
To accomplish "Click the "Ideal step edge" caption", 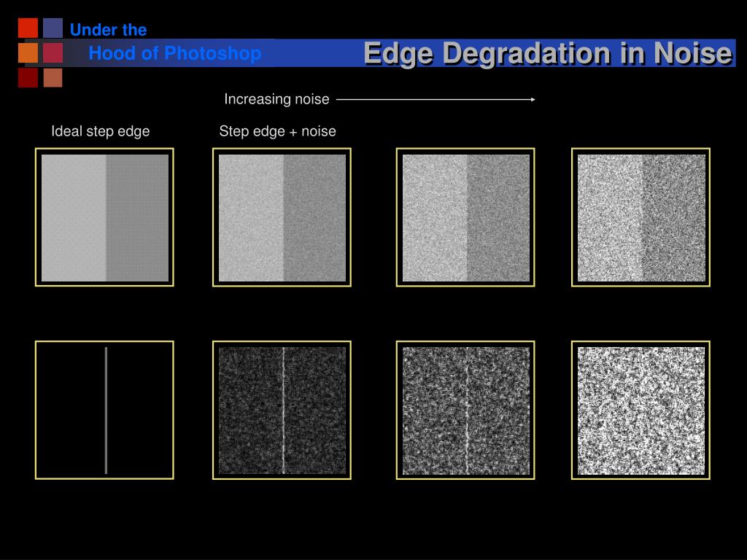I will (x=101, y=131).
